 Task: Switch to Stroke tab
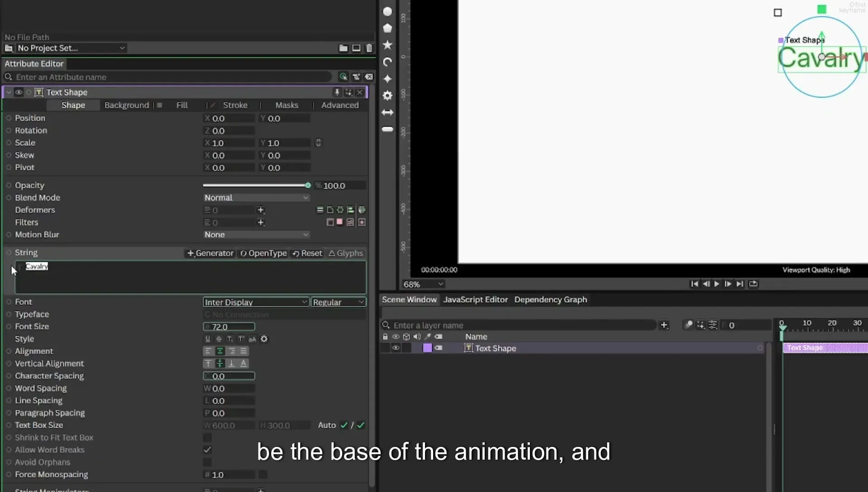point(235,105)
